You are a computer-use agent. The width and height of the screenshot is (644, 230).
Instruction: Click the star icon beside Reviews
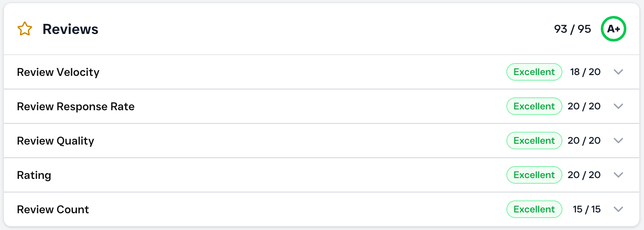click(x=25, y=29)
